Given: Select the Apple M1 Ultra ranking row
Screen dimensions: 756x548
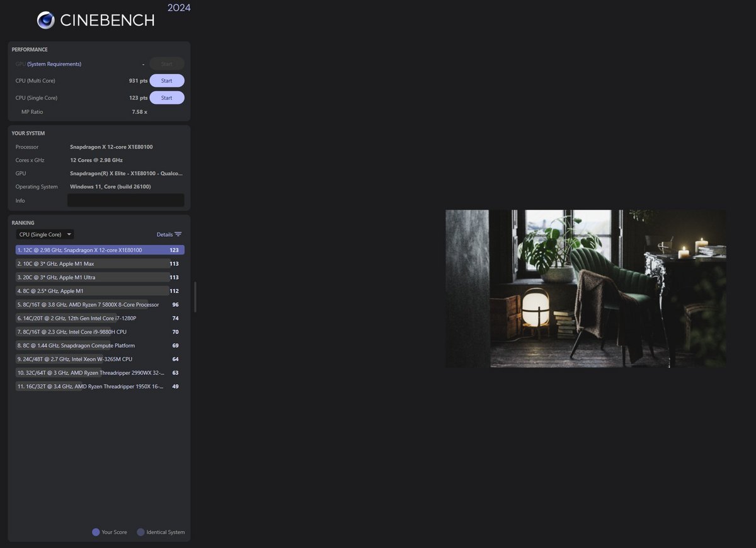Looking at the screenshot, I should pyautogui.click(x=100, y=277).
